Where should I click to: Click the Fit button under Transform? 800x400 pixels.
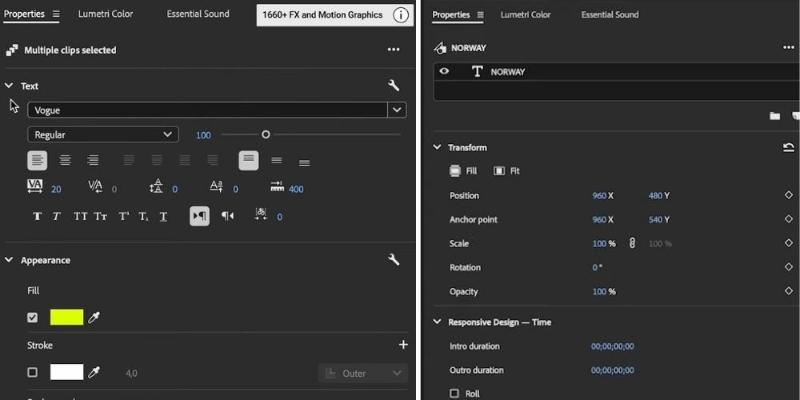pyautogui.click(x=507, y=171)
